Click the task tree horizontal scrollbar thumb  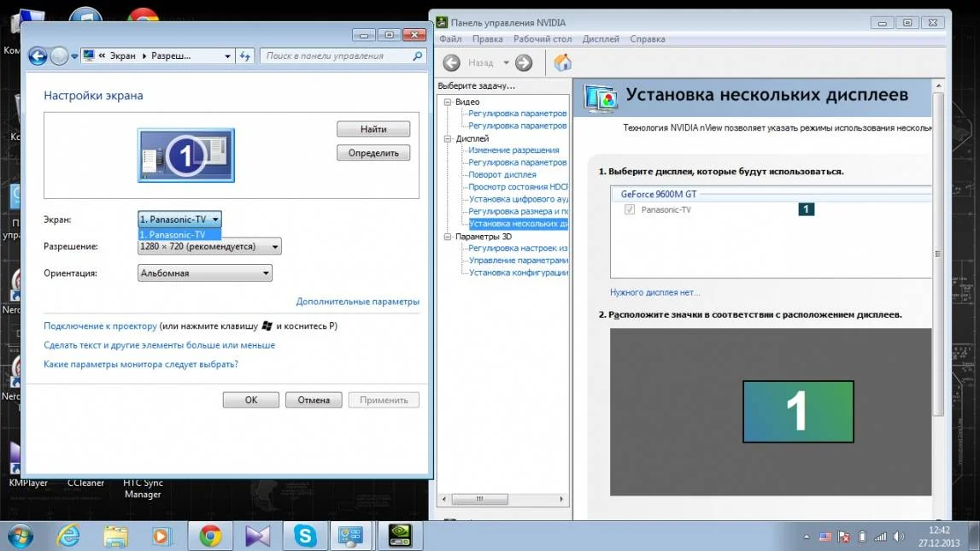point(479,499)
